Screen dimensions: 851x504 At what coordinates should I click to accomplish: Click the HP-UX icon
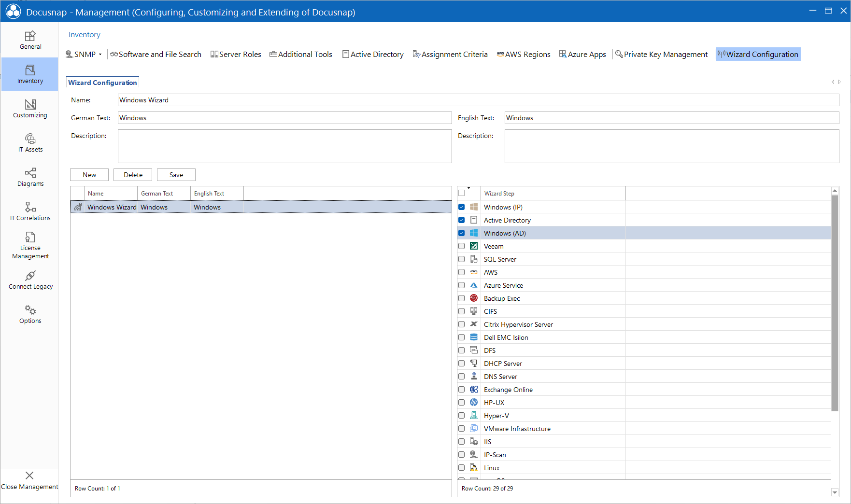[474, 403]
